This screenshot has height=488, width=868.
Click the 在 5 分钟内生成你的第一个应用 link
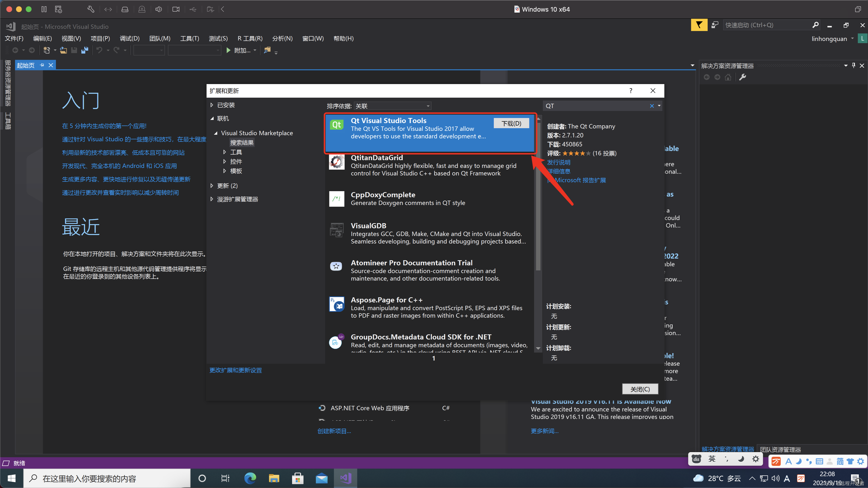tap(104, 126)
